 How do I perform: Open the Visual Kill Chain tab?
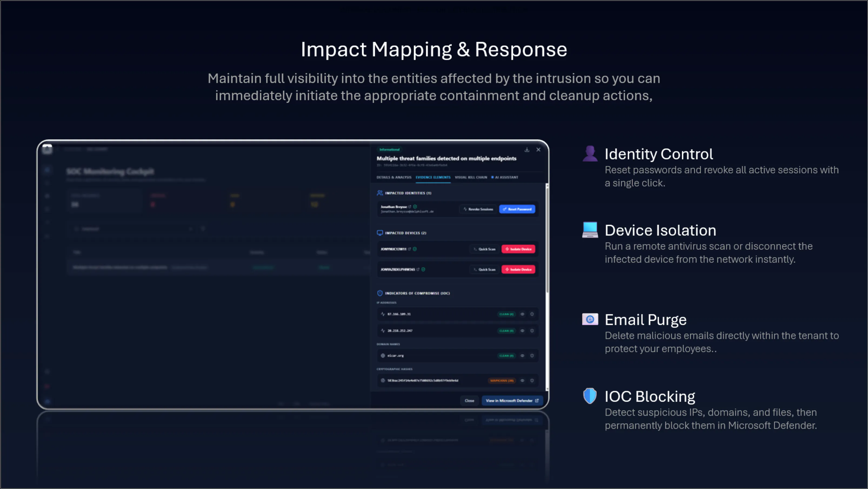[x=471, y=177]
